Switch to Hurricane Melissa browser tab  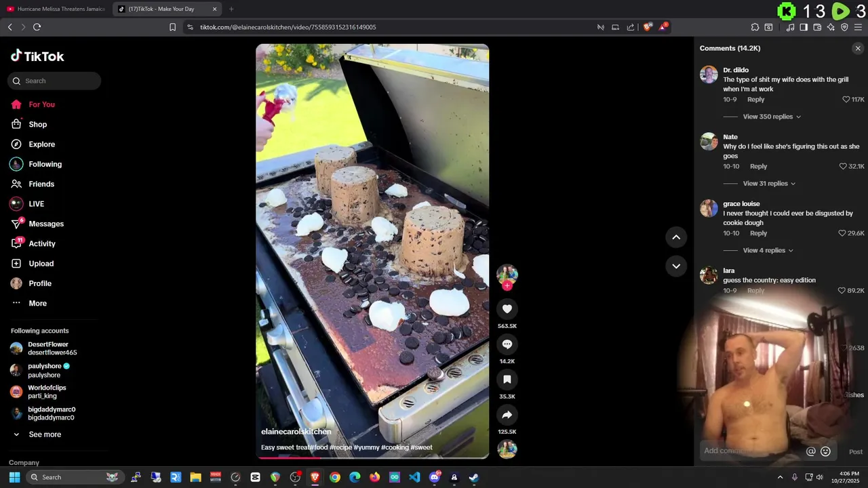(56, 9)
